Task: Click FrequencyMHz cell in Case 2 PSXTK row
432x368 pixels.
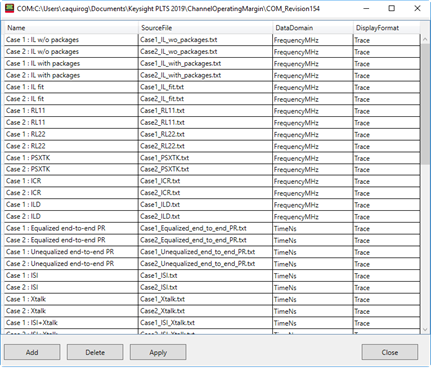Action: (313, 170)
